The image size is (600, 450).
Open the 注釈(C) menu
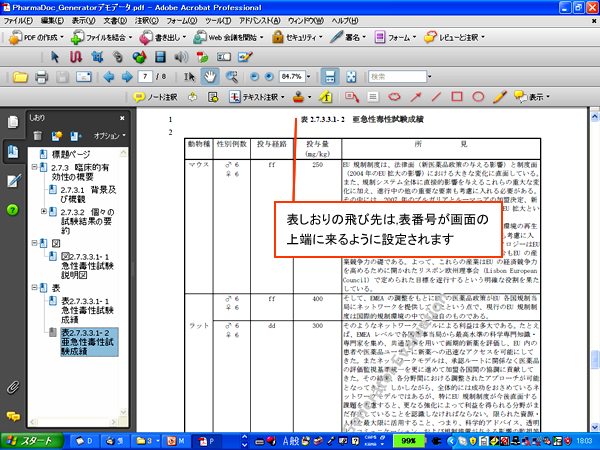click(x=147, y=21)
